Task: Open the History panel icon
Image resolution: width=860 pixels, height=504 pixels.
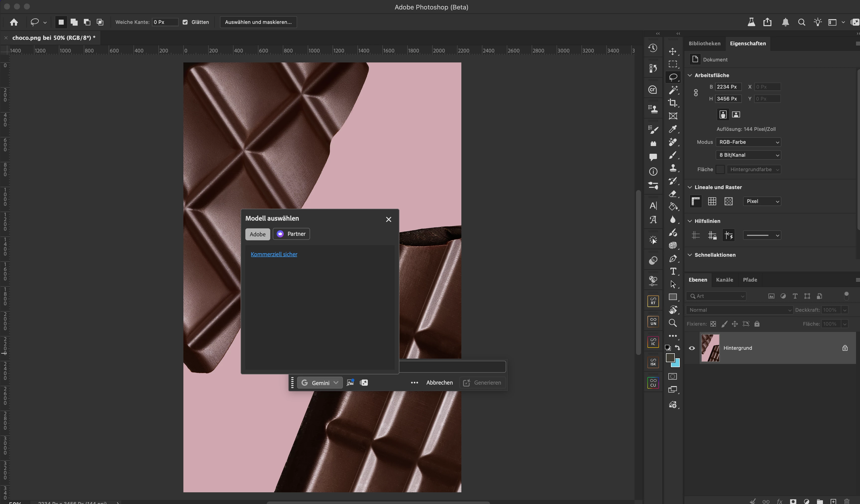Action: (x=653, y=48)
